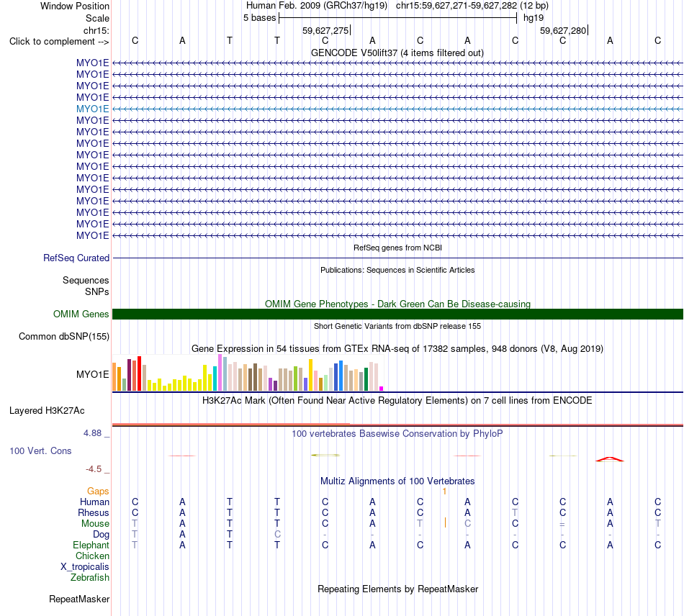The width and height of the screenshot is (684, 616).
Task: Open 'Repeating Elements by RepeatMasker' track title
Action: click(x=397, y=589)
